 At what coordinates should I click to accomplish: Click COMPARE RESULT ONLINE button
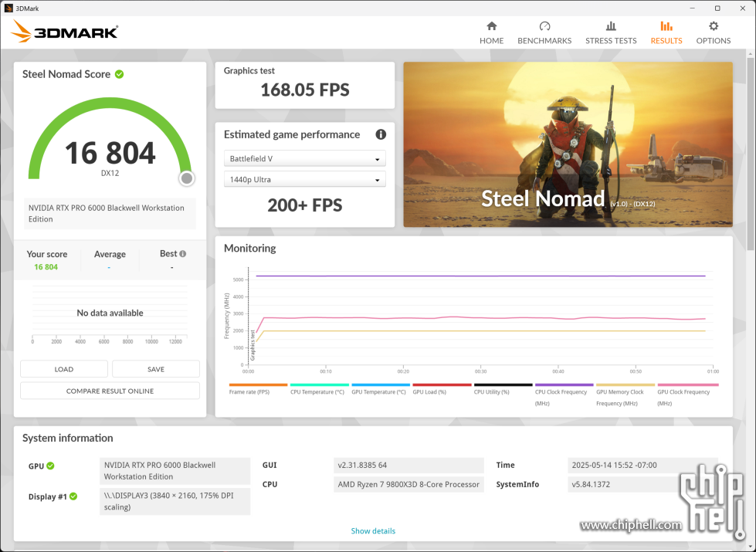(110, 391)
